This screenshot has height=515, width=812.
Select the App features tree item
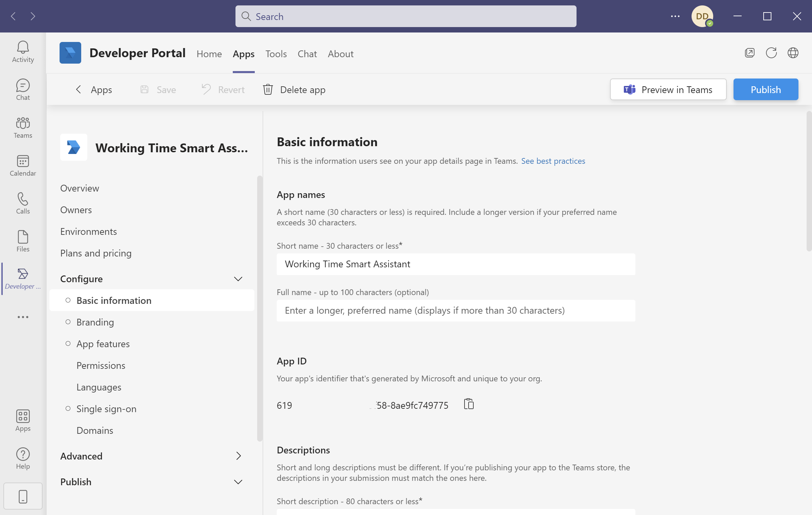tap(104, 343)
